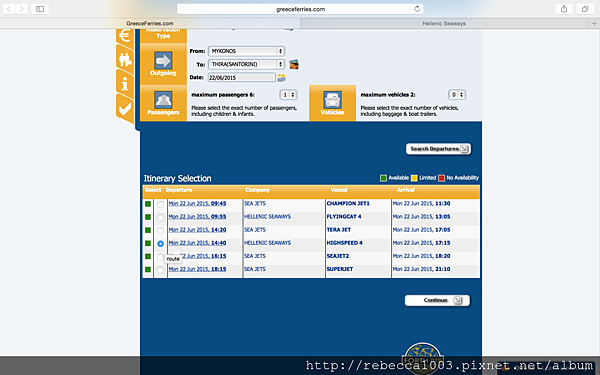Open the From port dropdown MYKONOS

tap(246, 51)
